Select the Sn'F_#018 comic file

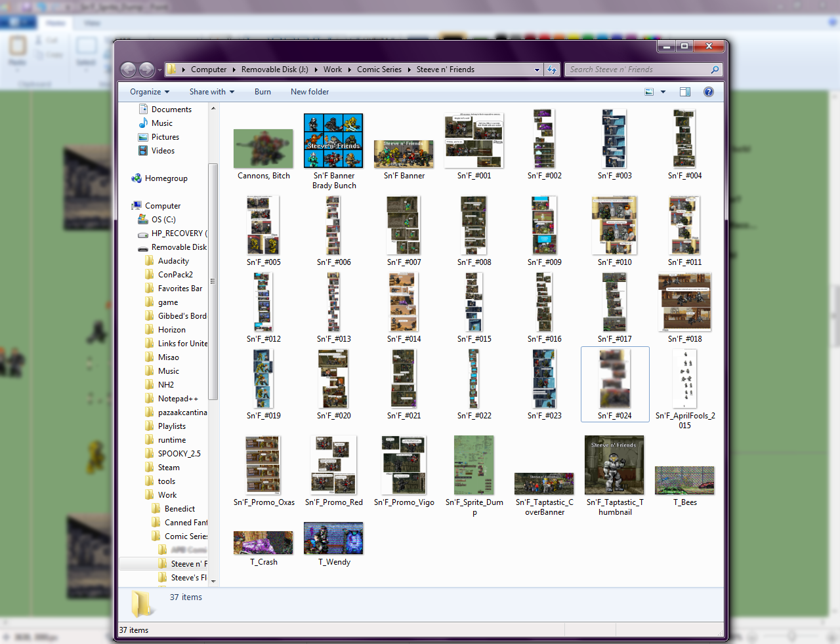click(x=685, y=308)
